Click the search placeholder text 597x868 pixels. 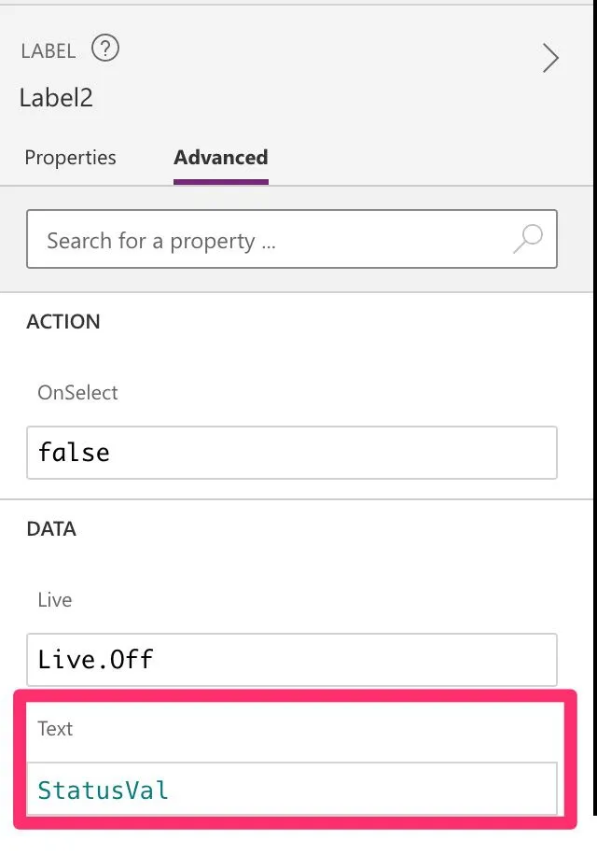tap(161, 241)
